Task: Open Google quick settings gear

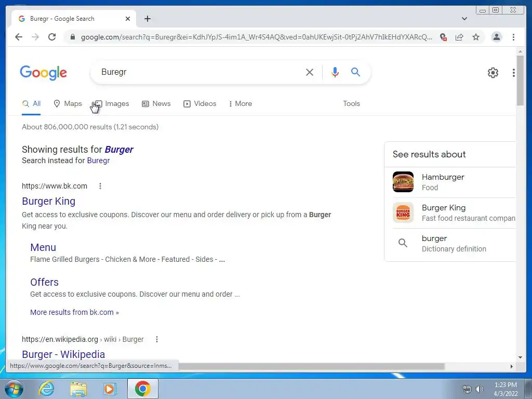Action: [x=493, y=72]
